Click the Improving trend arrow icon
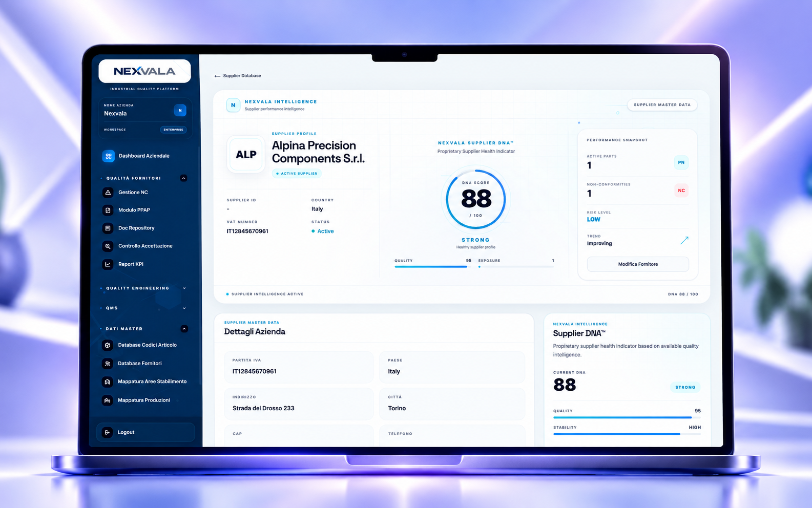The image size is (812, 508). point(684,240)
